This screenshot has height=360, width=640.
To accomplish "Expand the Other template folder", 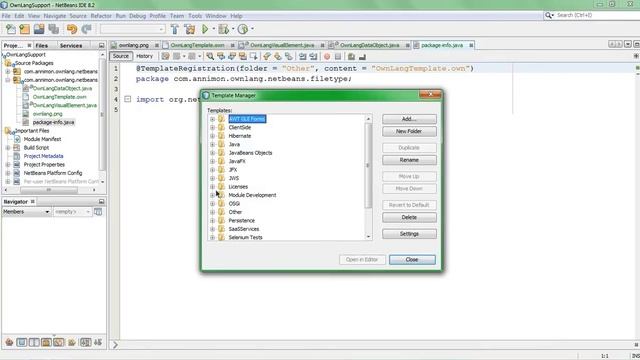I will pyautogui.click(x=212, y=212).
